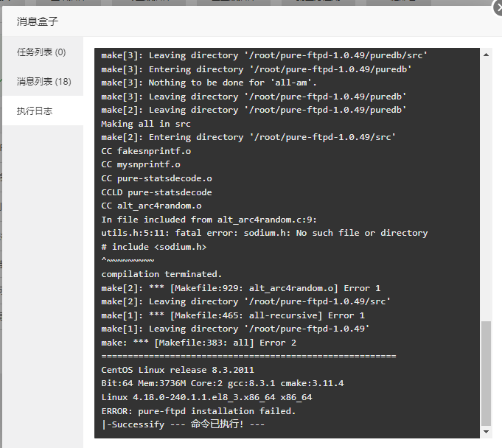The height and width of the screenshot is (448, 502).
Task: Click the 'make: *** [Makefile:383: all] Error 2' line
Action: [199, 343]
